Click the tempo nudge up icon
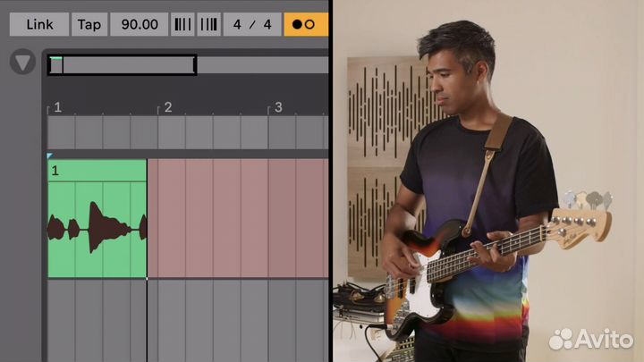The height and width of the screenshot is (362, 644). pyautogui.click(x=208, y=24)
